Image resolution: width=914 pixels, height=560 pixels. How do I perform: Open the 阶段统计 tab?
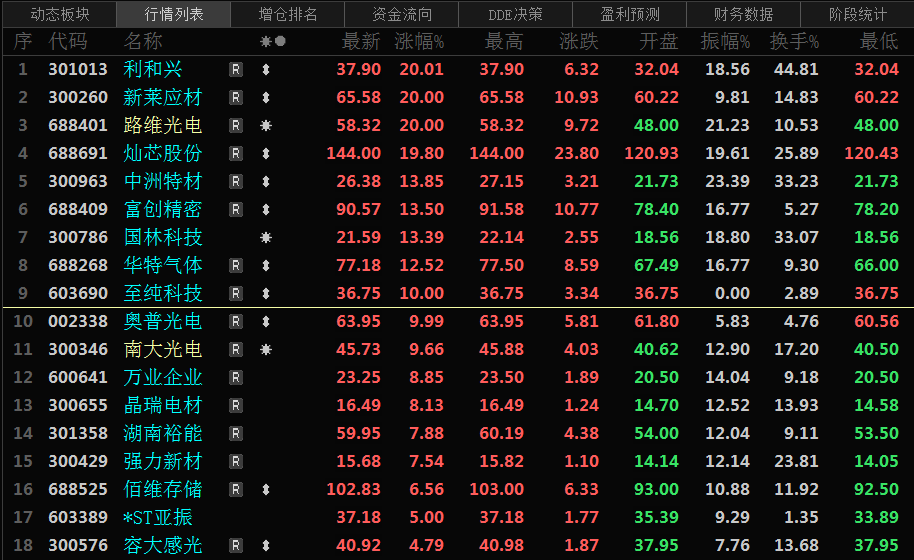pyautogui.click(x=857, y=14)
